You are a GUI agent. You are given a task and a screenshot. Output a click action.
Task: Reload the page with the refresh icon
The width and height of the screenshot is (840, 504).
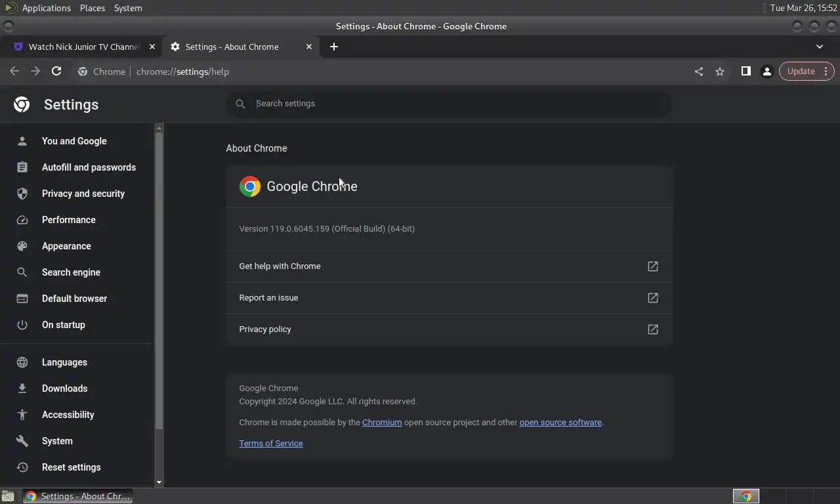(56, 72)
